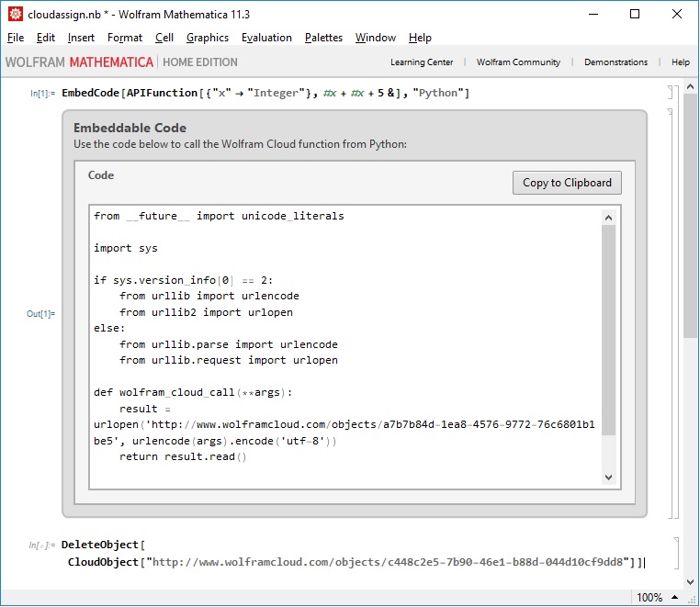Maximize the Mathematica window
The height and width of the screenshot is (607, 700).
[635, 14]
